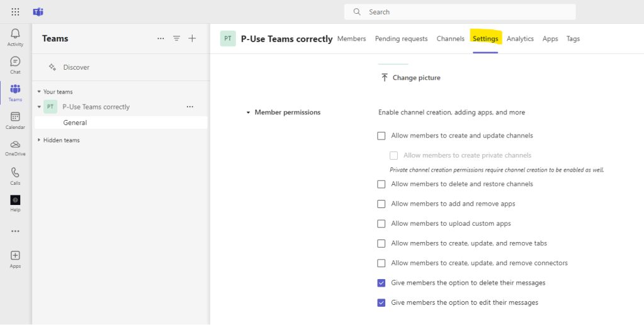This screenshot has width=644, height=325.
Task: Click the plus icon to join or create team
Action: tap(192, 38)
